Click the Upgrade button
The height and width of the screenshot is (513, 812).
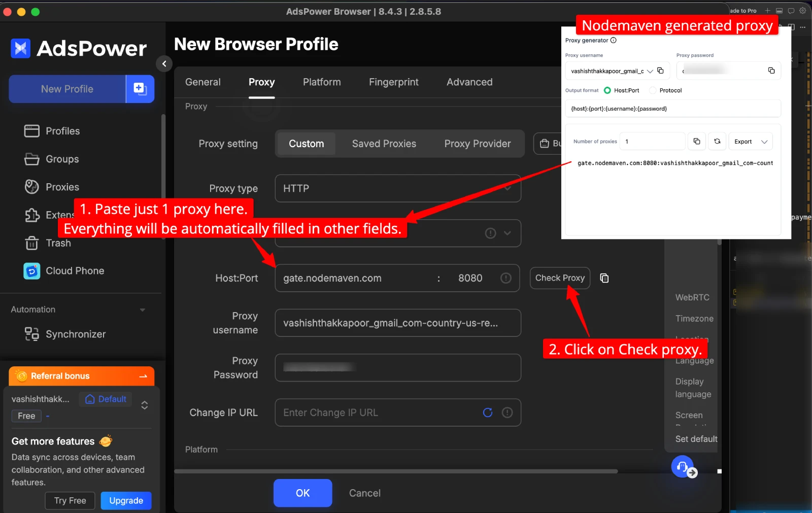click(126, 501)
